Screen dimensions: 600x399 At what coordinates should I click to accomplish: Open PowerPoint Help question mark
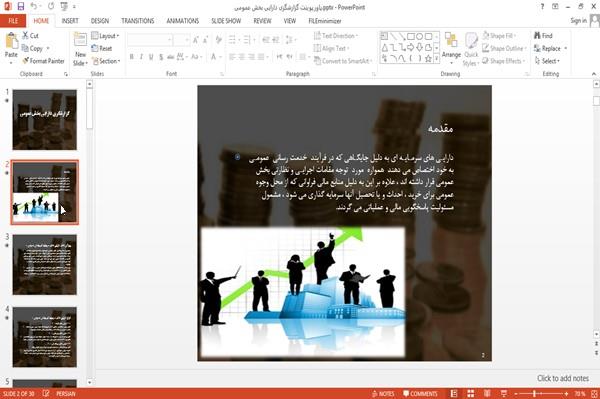click(x=542, y=7)
